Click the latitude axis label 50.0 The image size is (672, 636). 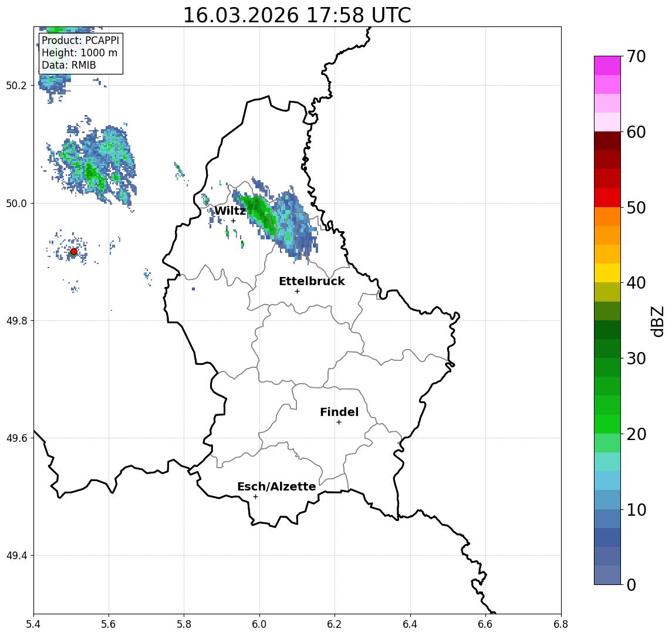pyautogui.click(x=16, y=203)
